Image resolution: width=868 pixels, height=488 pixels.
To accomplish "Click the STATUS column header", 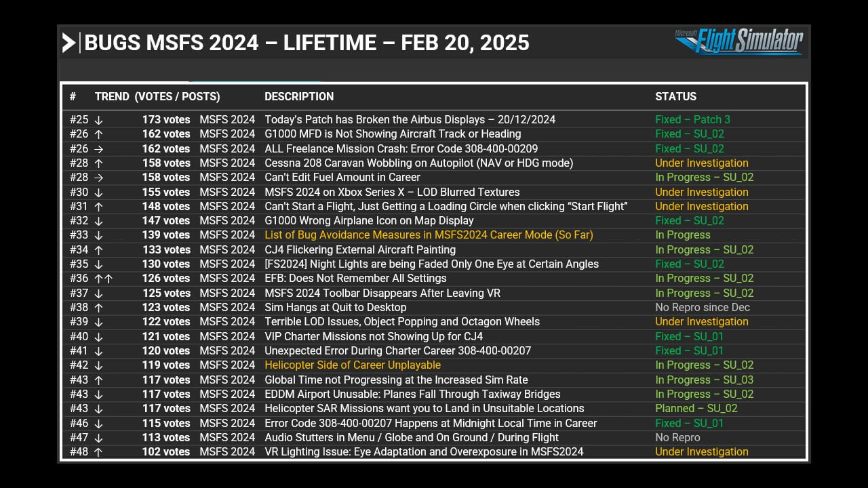I will click(675, 97).
